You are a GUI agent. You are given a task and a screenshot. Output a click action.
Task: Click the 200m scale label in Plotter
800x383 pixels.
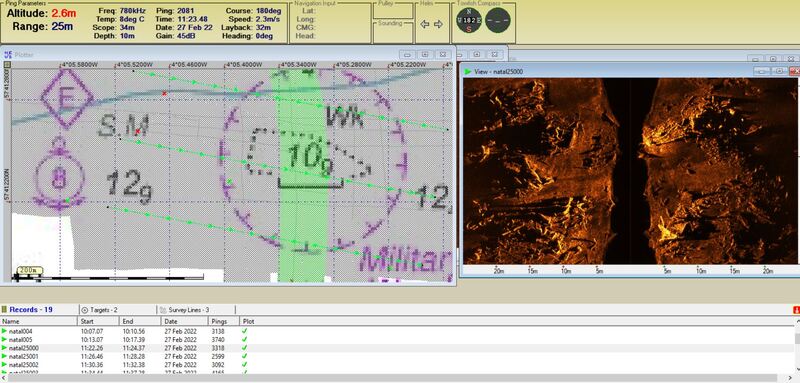[x=30, y=270]
